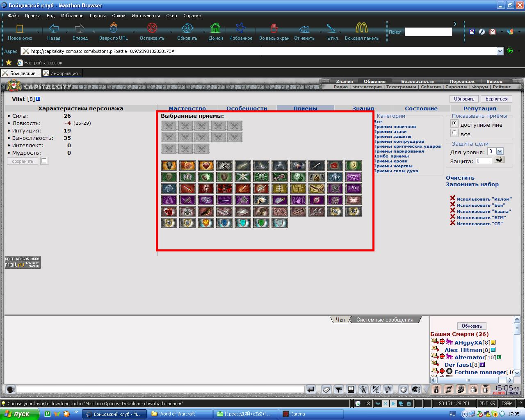Open the address bar URL history dropdown
This screenshot has height=420, width=525.
[x=500, y=51]
